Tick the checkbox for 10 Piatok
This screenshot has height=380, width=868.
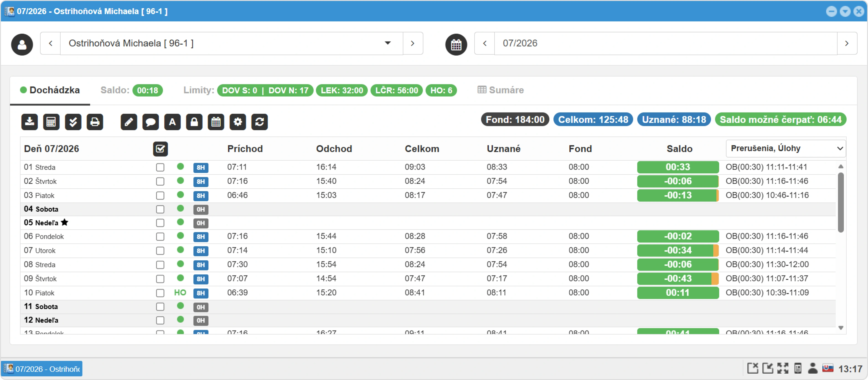tap(160, 293)
